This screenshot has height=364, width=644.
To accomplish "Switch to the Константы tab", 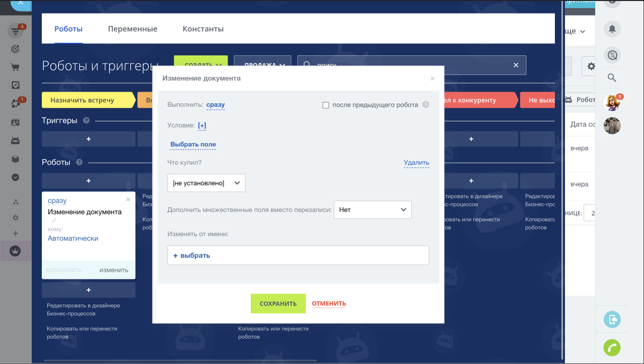I will coord(203,29).
